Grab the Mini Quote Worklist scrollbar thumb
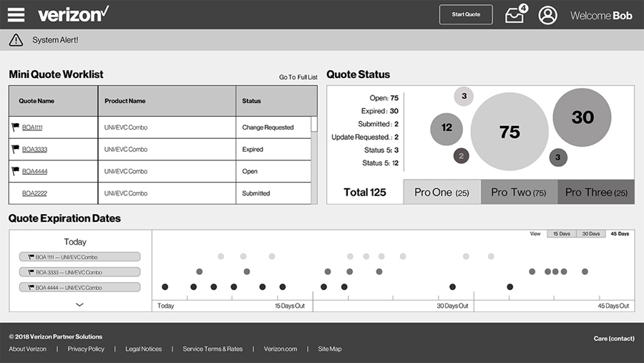Screen dimensions: 644x363 tap(314, 124)
